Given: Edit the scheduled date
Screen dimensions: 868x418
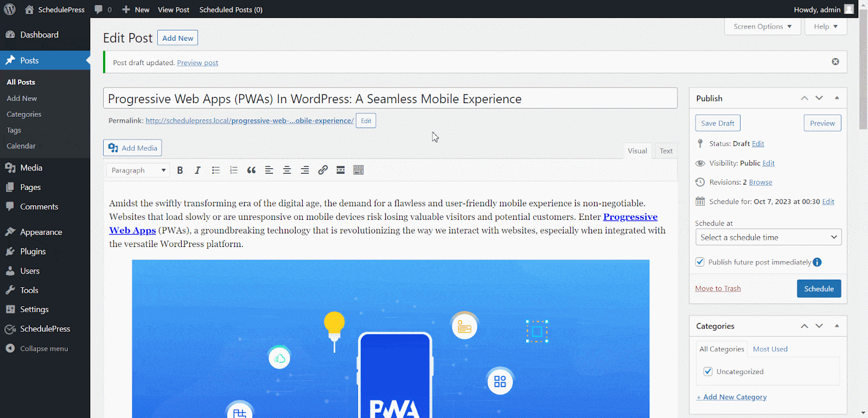Looking at the screenshot, I should pos(828,201).
